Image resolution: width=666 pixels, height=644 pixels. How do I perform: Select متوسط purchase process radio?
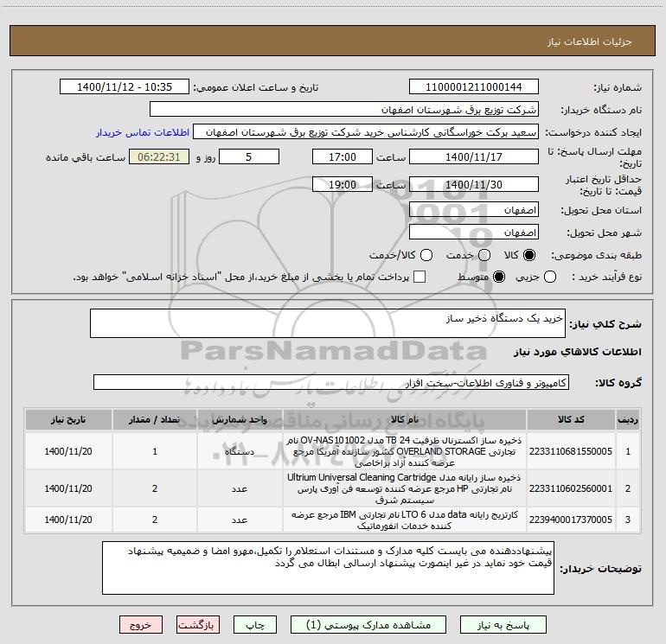pyautogui.click(x=499, y=277)
